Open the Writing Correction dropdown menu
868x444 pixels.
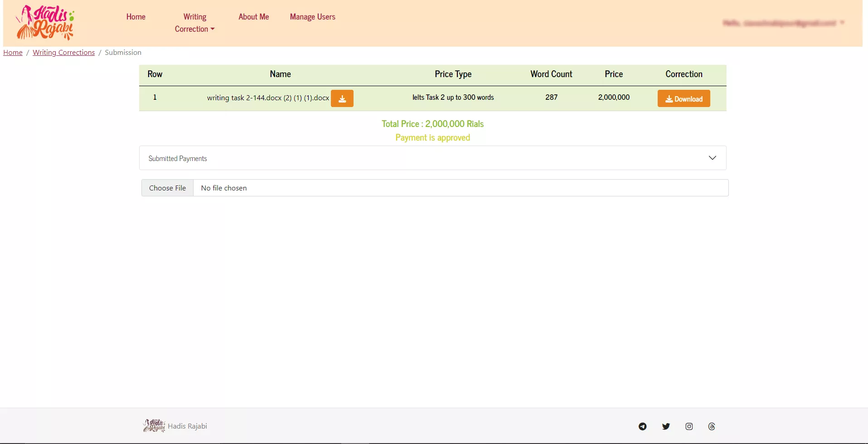[x=194, y=23]
